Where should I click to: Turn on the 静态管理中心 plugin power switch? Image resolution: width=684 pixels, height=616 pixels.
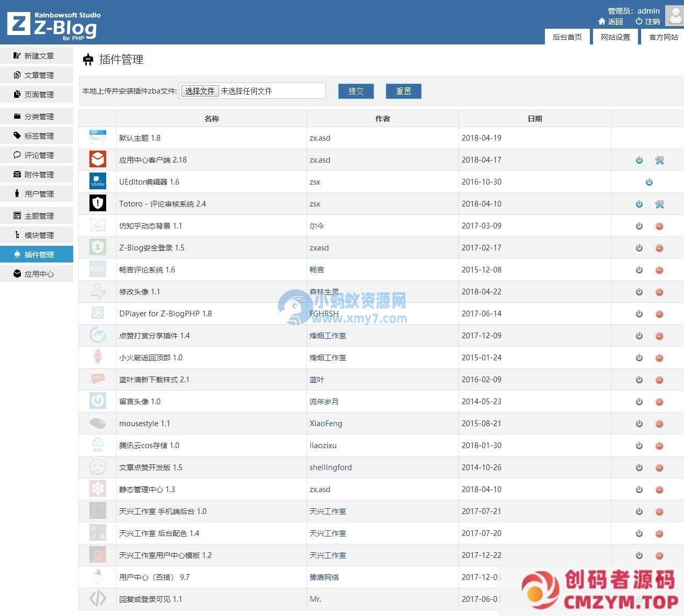(x=639, y=490)
